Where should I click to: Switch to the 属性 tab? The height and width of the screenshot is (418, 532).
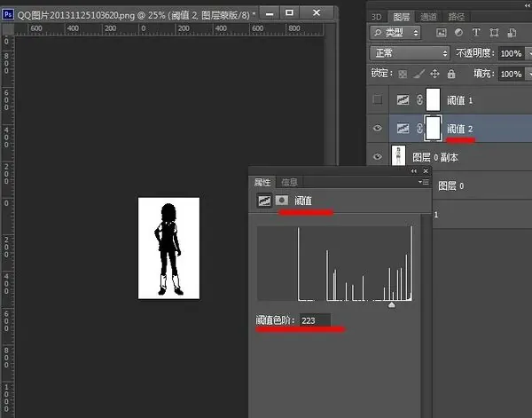[x=262, y=182]
